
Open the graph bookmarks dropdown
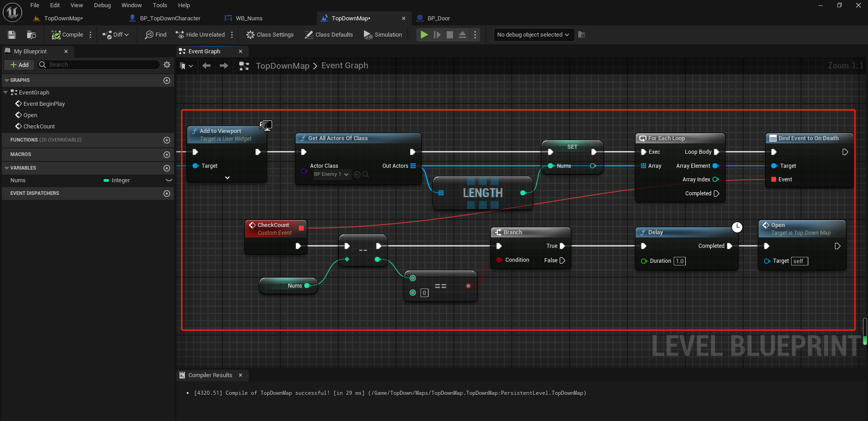(186, 66)
